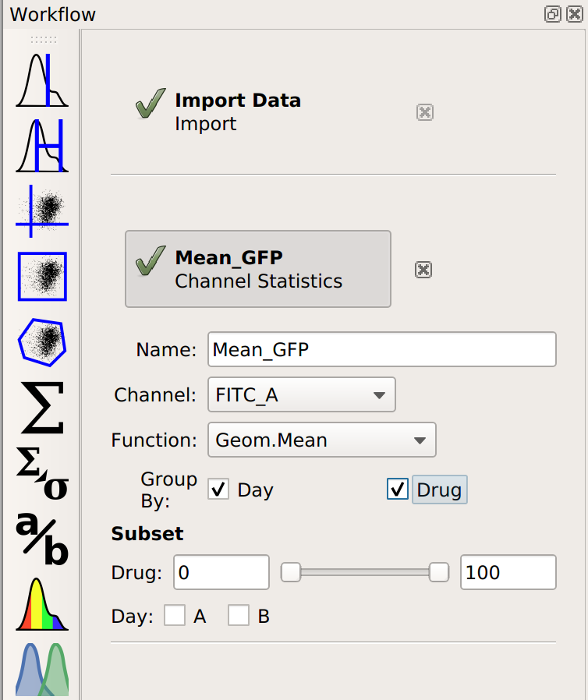This screenshot has width=588, height=700.
Task: Open the Function dropdown showing Geom.Mean
Action: 322,440
